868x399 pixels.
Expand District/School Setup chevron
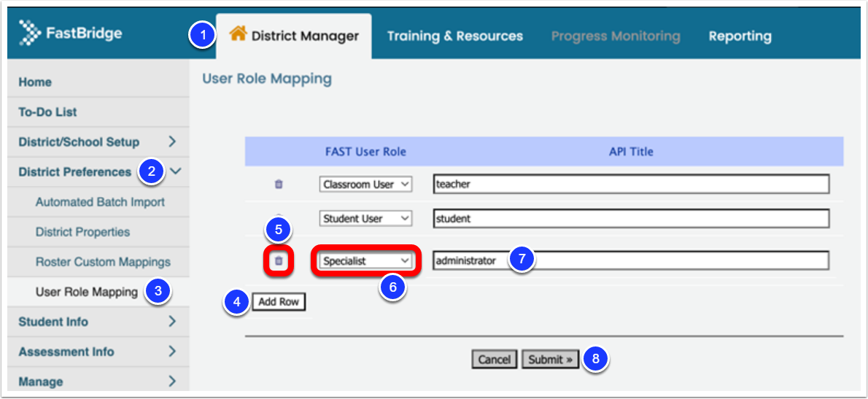[172, 142]
